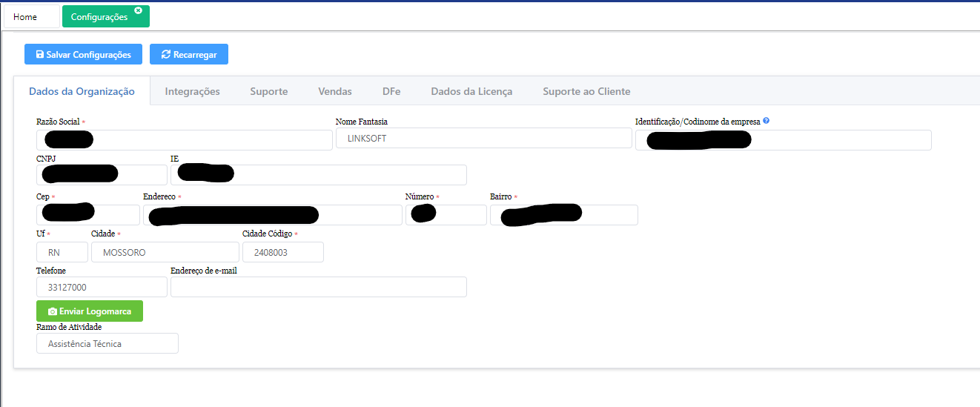The image size is (980, 407).
Task: Click the Nome Fantasia field showing LINKSOFT
Action: [483, 139]
